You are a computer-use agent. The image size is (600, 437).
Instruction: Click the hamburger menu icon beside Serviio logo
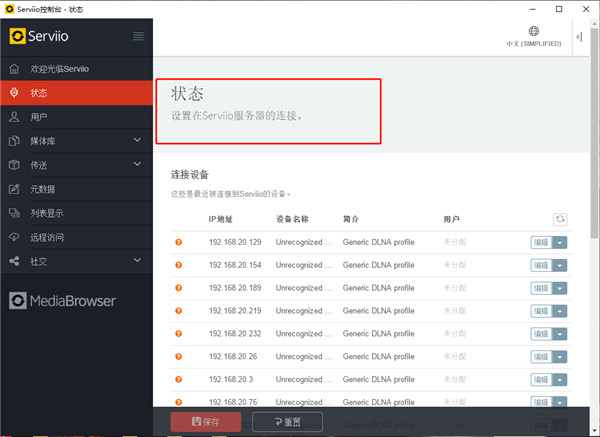[x=139, y=37]
